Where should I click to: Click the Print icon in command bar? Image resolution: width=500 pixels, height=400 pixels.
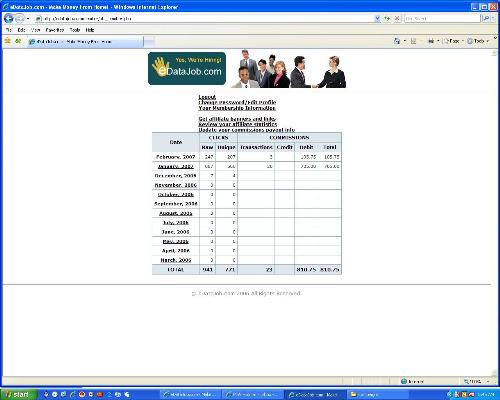pos(431,41)
